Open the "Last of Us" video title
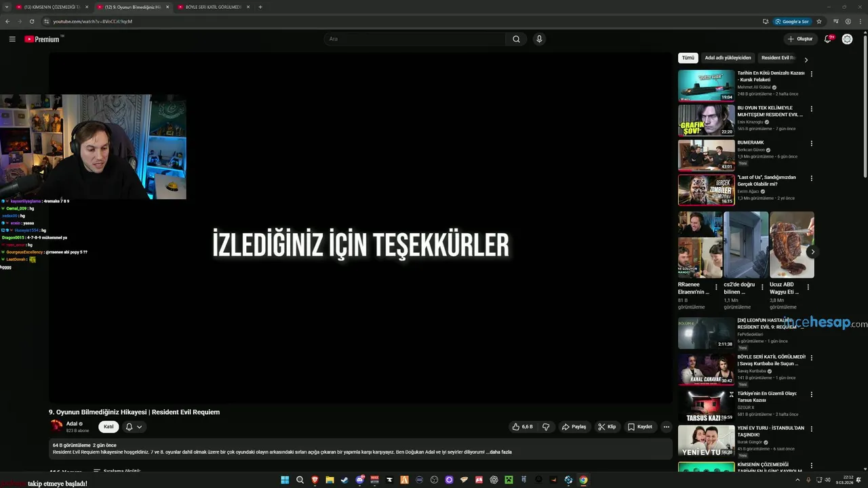 (767, 180)
